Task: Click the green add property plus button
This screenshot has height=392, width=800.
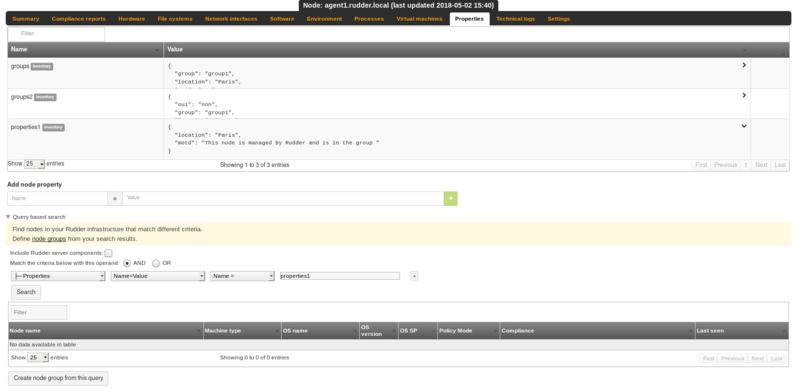Action: 451,199
